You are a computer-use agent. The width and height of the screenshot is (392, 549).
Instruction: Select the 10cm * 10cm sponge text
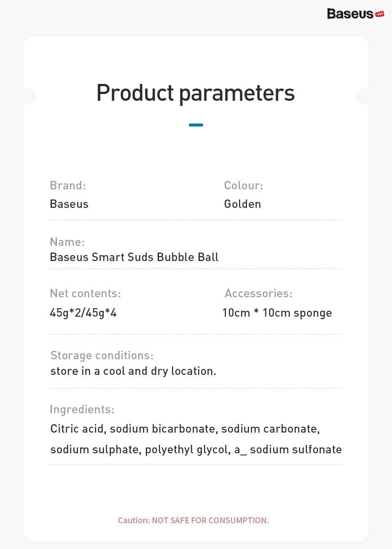[x=277, y=313]
